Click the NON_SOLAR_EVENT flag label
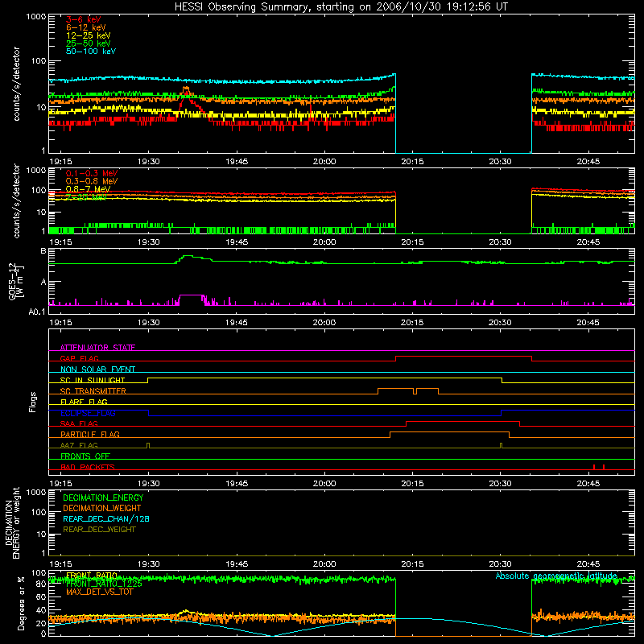Image resolution: width=644 pixels, height=644 pixels. (97, 369)
